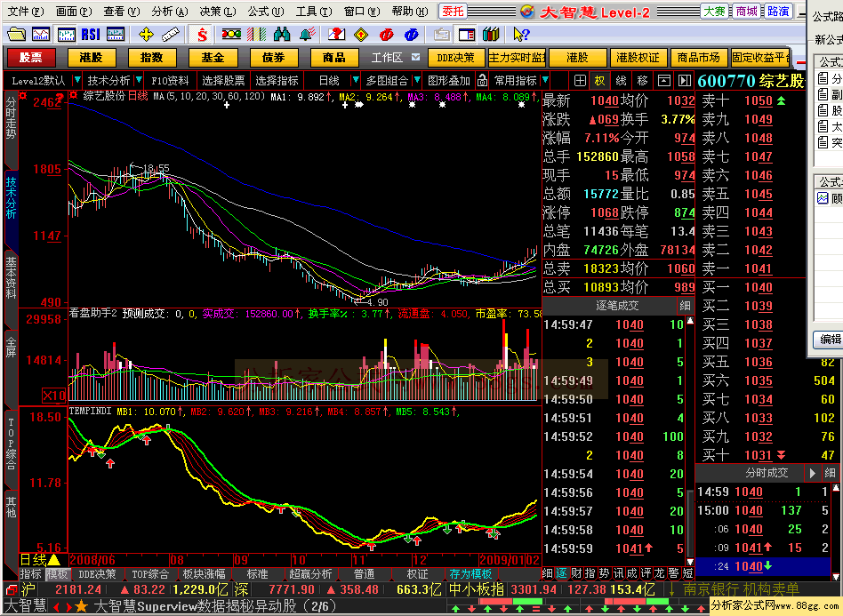The width and height of the screenshot is (843, 616).
Task: Select the red circular D icon
Action: pyautogui.click(x=386, y=35)
